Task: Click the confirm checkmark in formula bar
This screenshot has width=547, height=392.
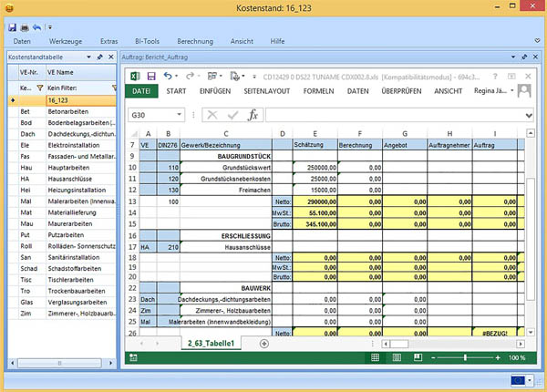Action: click(x=232, y=115)
